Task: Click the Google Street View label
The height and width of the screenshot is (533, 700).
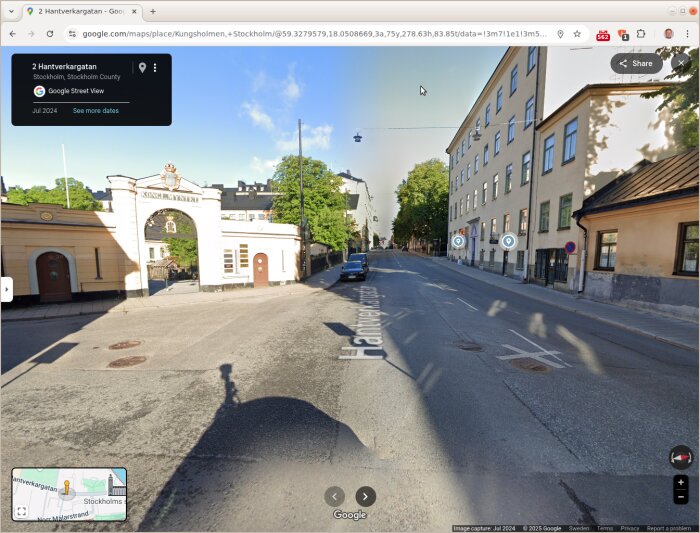Action: point(76,91)
